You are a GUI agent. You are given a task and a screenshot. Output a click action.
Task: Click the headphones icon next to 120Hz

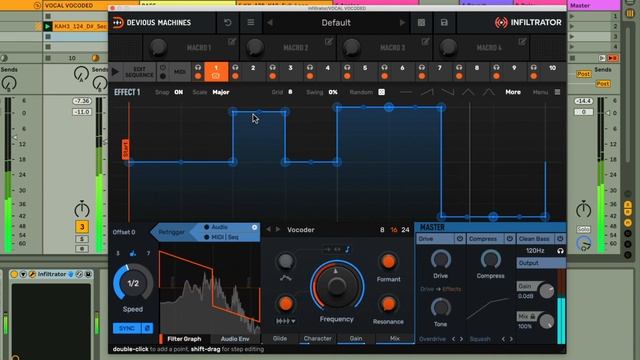560,251
